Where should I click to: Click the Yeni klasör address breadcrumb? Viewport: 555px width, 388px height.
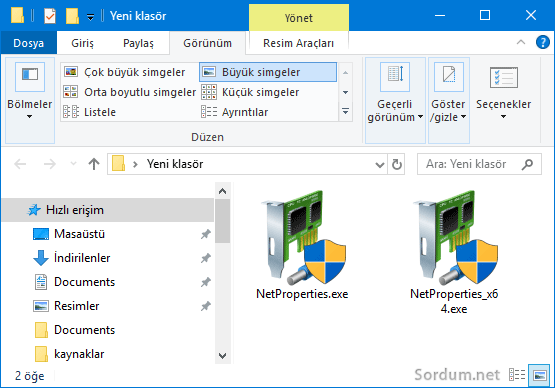point(175,164)
